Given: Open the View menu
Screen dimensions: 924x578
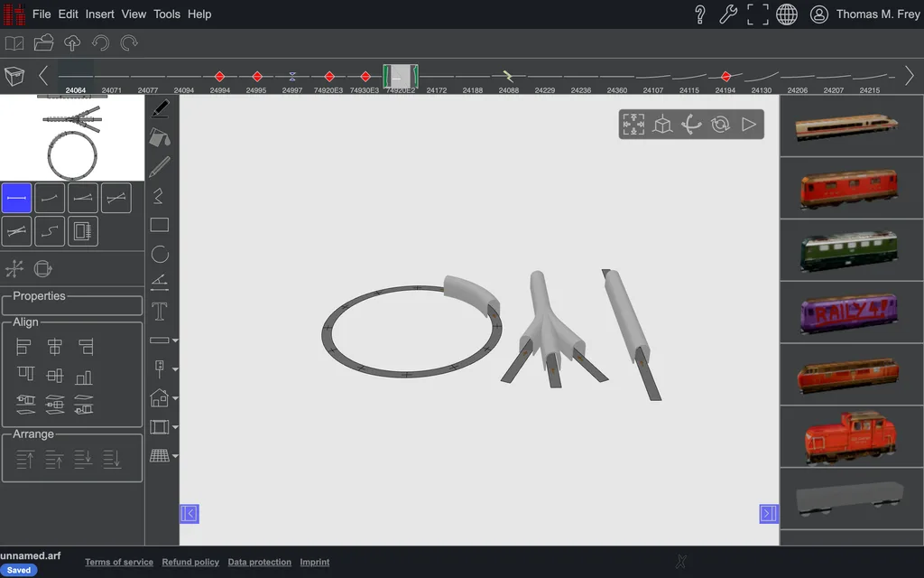Looking at the screenshot, I should tap(134, 14).
